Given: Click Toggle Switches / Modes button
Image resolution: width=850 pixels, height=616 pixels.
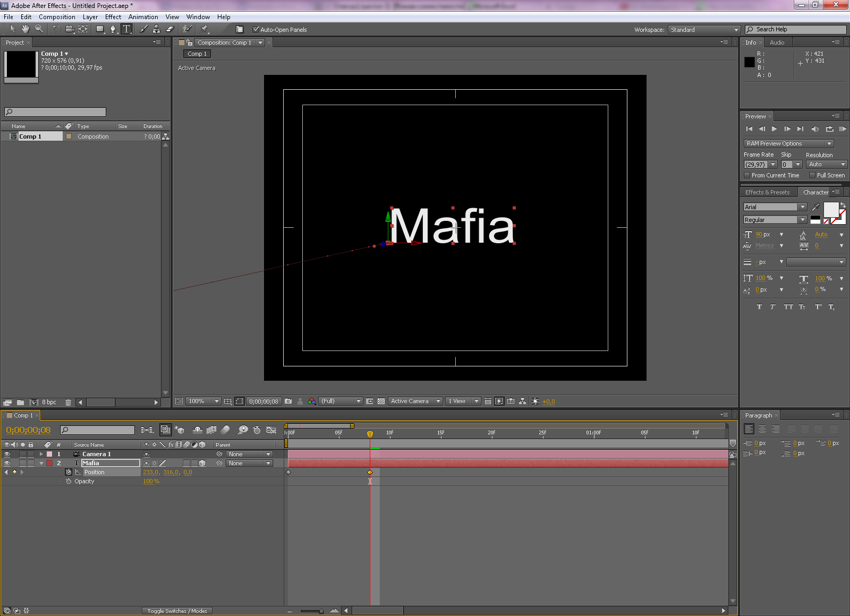Looking at the screenshot, I should click(177, 611).
